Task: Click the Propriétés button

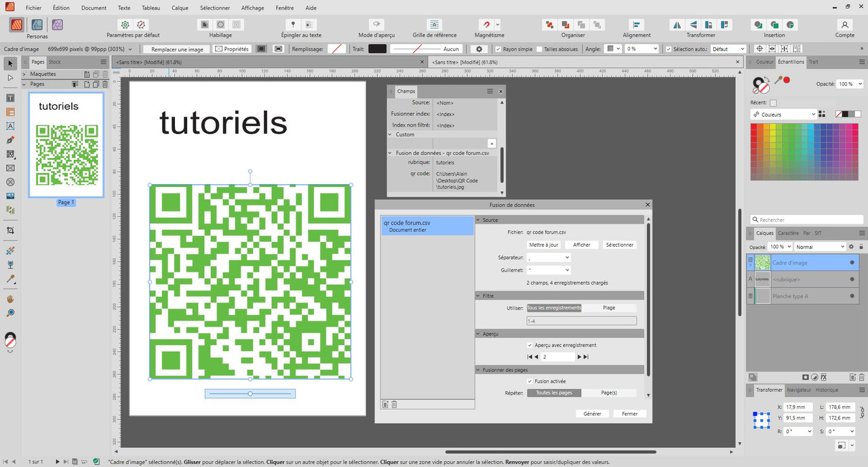Action: pyautogui.click(x=232, y=49)
